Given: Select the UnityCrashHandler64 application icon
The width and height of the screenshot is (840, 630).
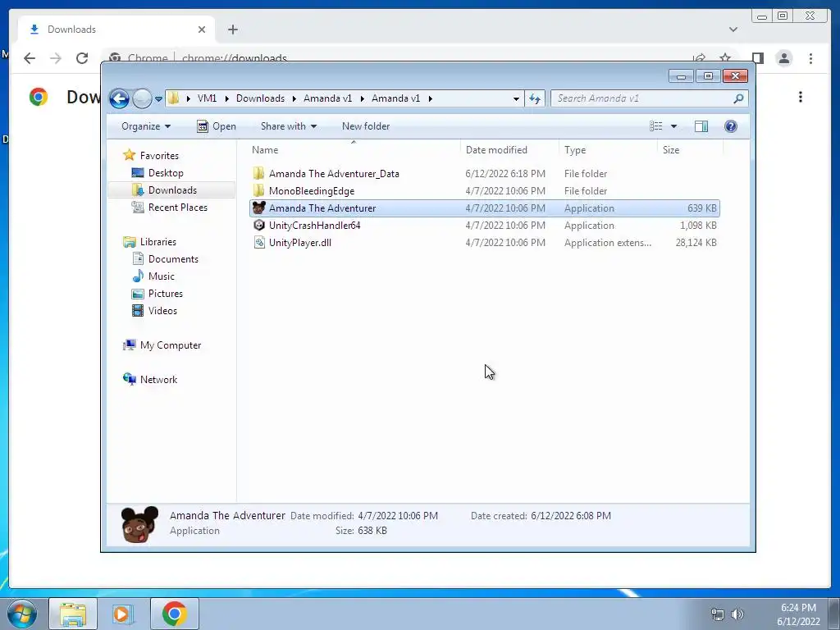Looking at the screenshot, I should (258, 225).
